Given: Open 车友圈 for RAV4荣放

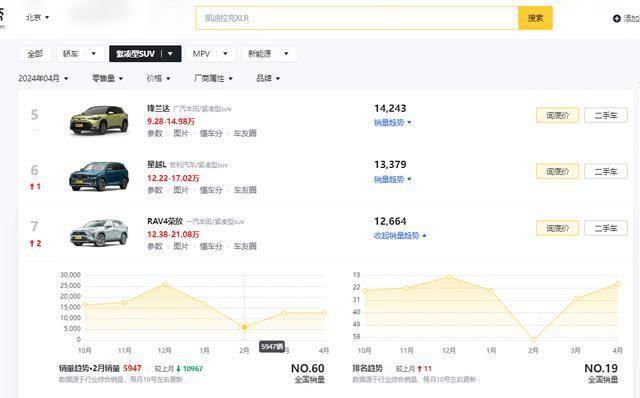Looking at the screenshot, I should coord(245,247).
